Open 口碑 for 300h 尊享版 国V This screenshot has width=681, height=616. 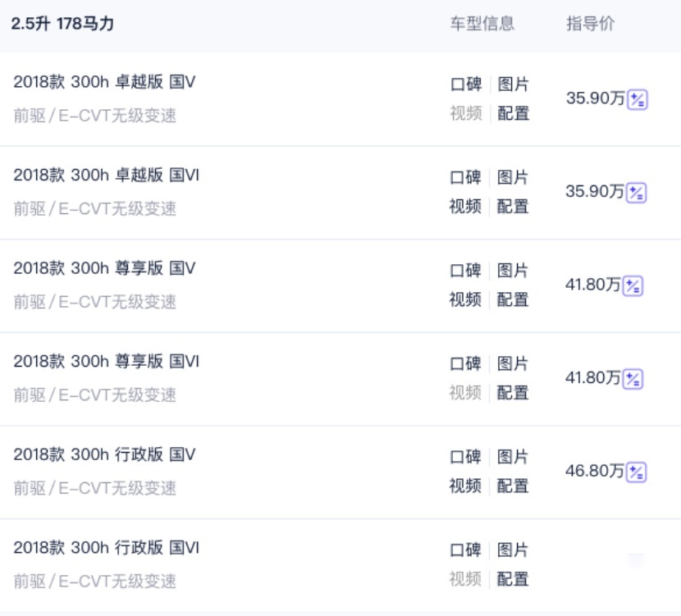pos(465,271)
